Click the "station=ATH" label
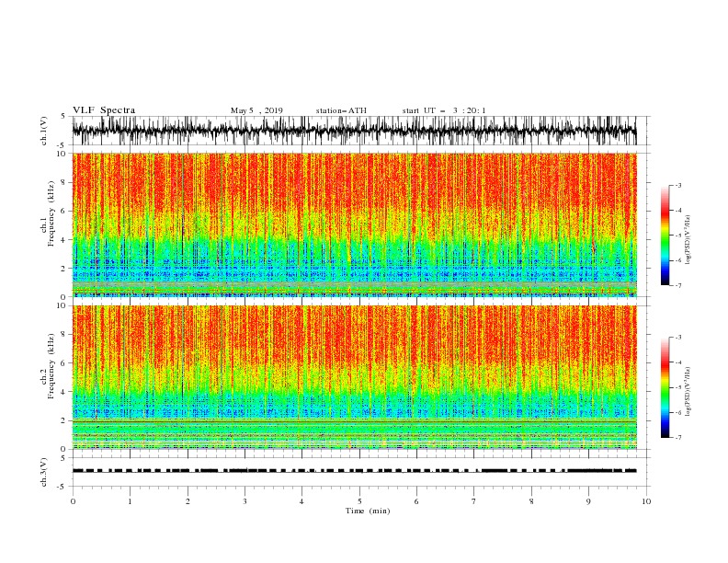 pos(341,110)
